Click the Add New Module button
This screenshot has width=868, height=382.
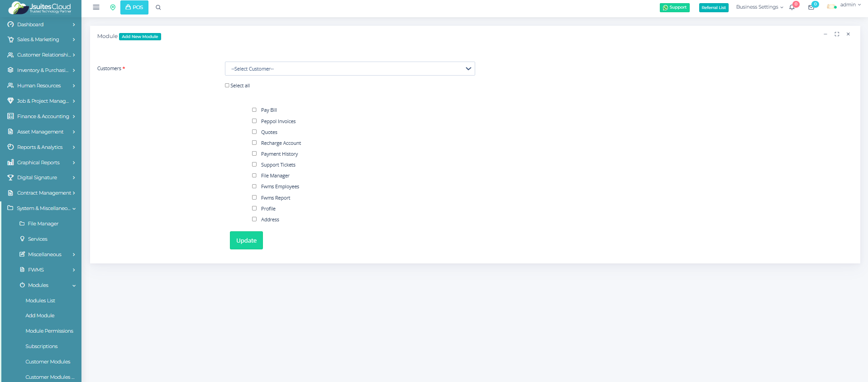140,37
